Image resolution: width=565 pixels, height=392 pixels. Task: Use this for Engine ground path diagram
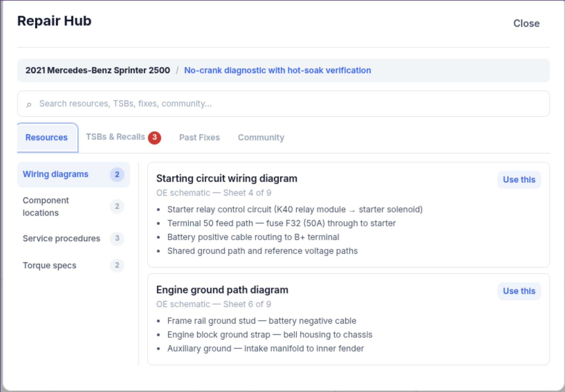[519, 291]
